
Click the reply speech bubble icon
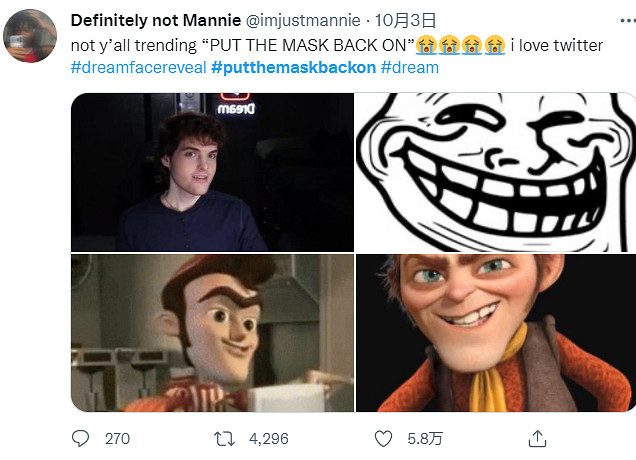pos(82,438)
